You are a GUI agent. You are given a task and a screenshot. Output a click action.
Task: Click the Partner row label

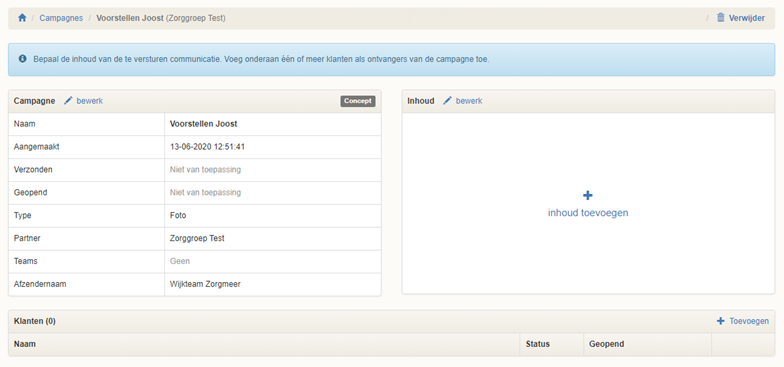tap(27, 238)
